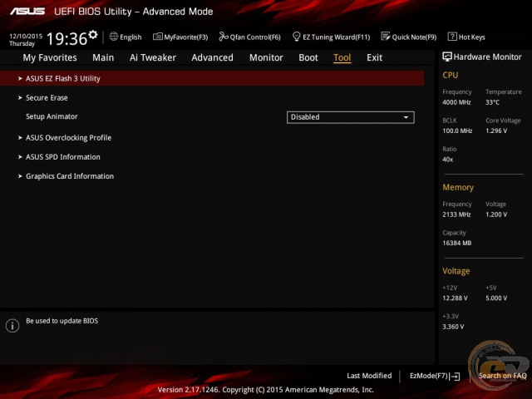Image resolution: width=532 pixels, height=399 pixels.
Task: Click the +12V 12.288 V reading
Action: coord(455,298)
